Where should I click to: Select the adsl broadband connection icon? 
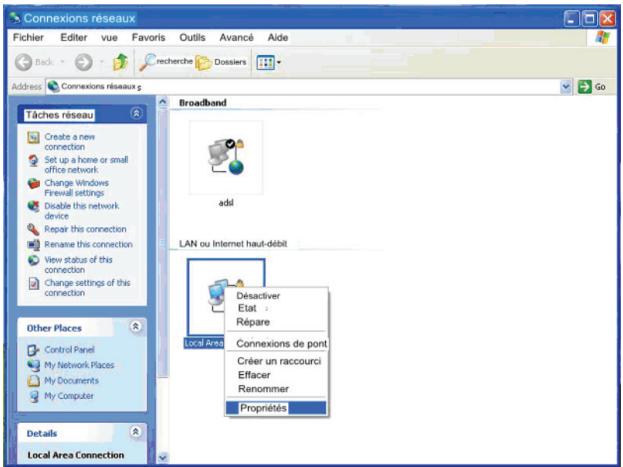click(226, 157)
